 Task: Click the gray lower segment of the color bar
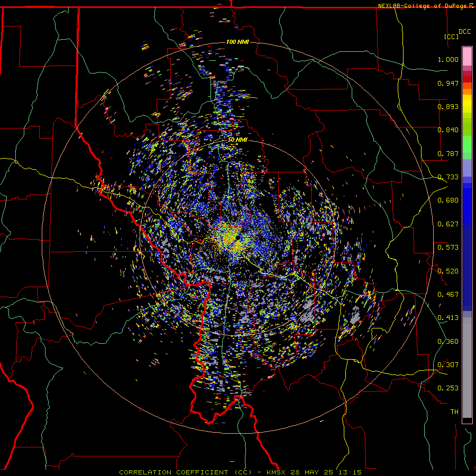(467, 368)
